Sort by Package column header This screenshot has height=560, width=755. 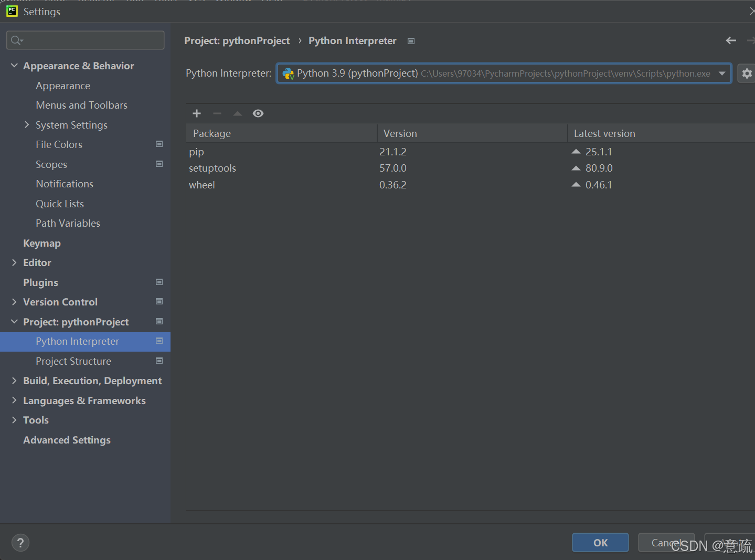click(x=282, y=133)
